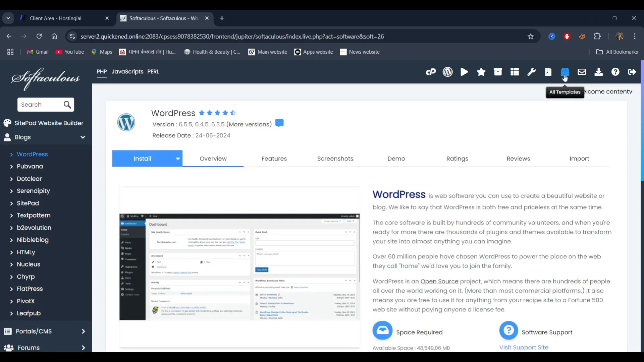Viewport: 644px width, 362px height.
Task: Select Nibbleblog in Blogs list
Action: (33, 240)
